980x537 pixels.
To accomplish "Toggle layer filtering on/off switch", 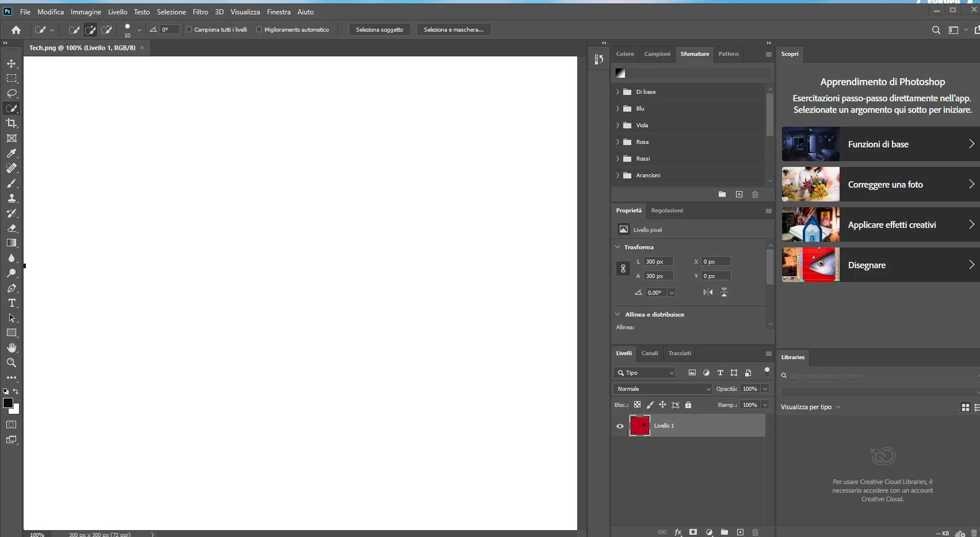I will point(767,372).
